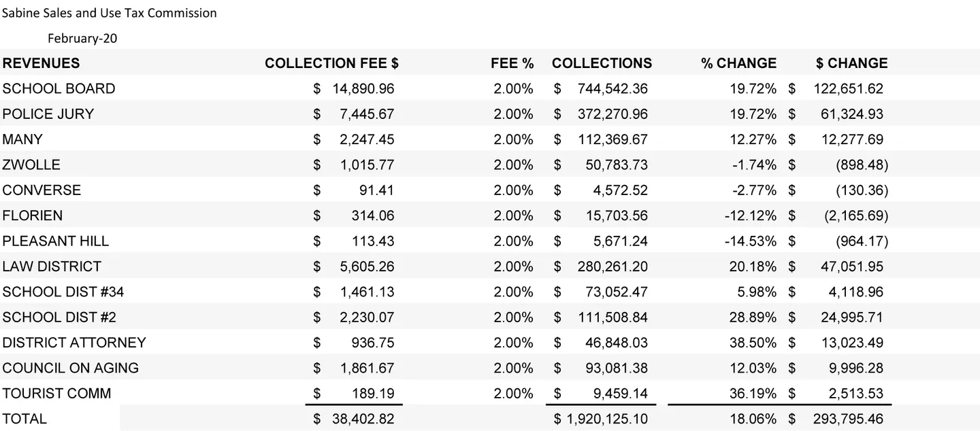Click LAW DISTRICT percent change 20.18%
Image resolution: width=980 pixels, height=431 pixels.
click(753, 266)
